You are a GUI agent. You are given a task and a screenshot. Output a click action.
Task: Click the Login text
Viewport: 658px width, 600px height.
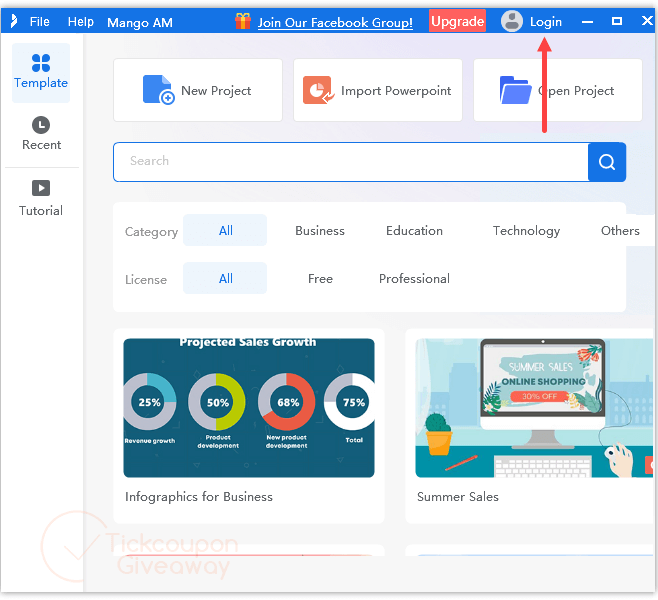click(546, 22)
